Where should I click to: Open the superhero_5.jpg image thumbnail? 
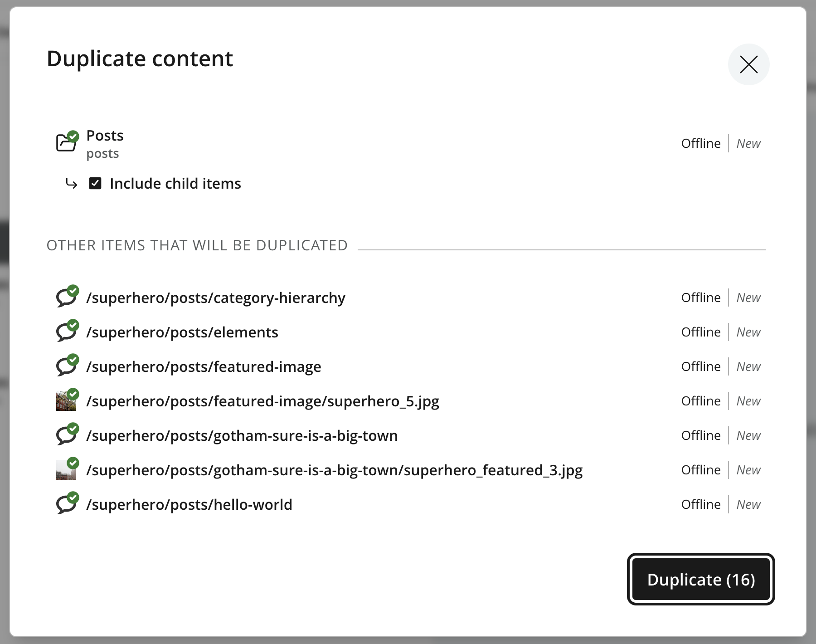click(66, 401)
